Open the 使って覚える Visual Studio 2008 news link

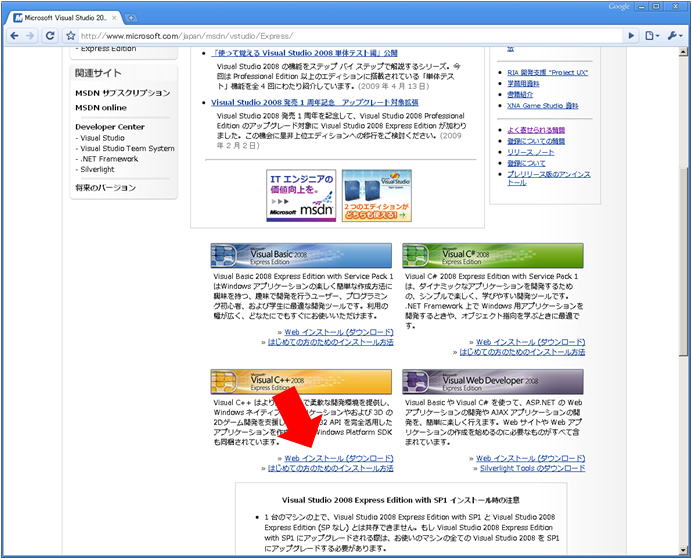(305, 53)
